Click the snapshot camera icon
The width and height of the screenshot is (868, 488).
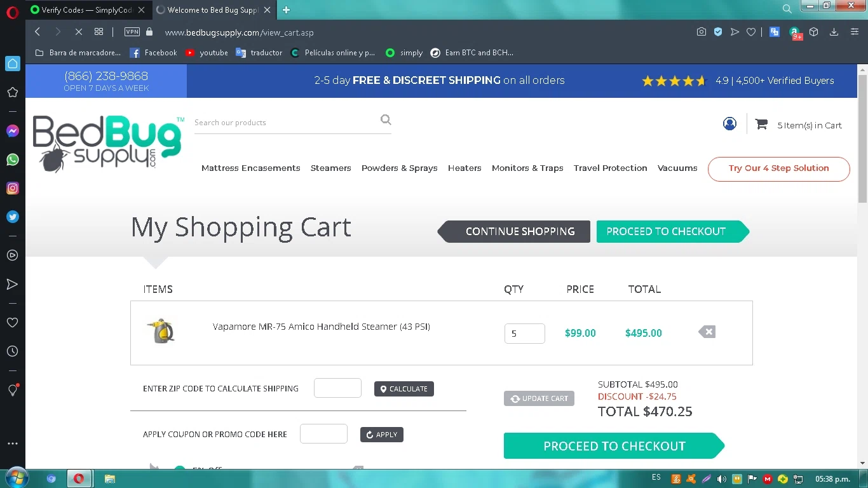[x=701, y=32]
